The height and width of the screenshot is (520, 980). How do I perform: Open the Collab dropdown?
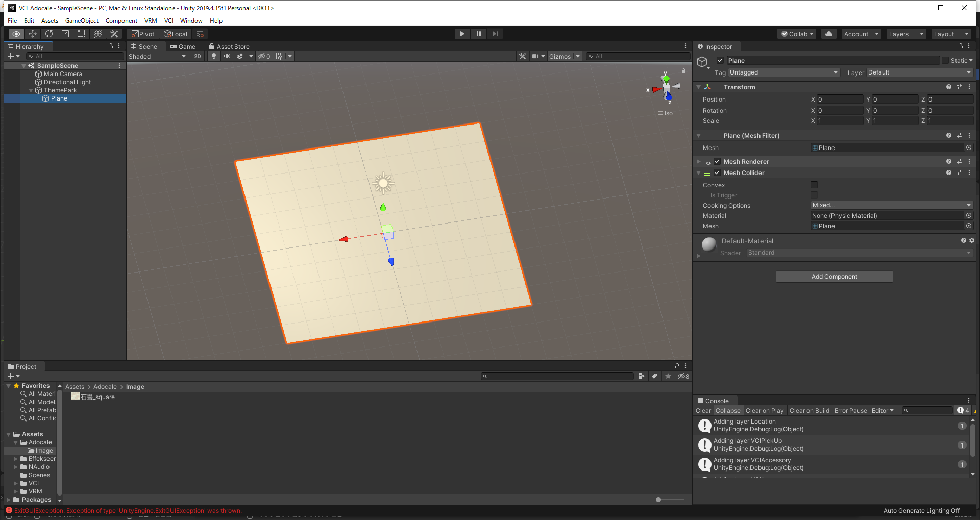(797, 34)
